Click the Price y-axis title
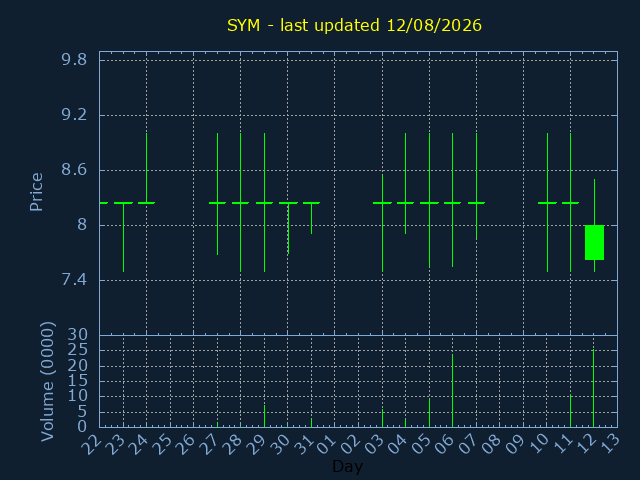 (x=36, y=192)
